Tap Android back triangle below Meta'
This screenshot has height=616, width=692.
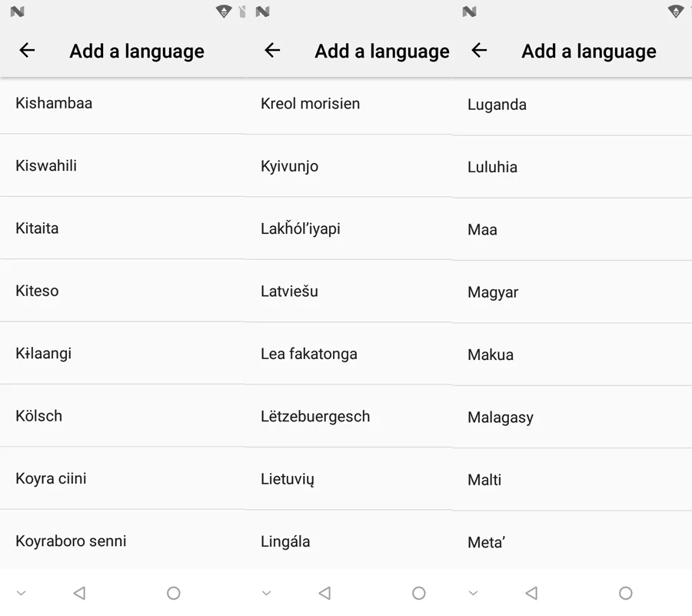tap(532, 593)
